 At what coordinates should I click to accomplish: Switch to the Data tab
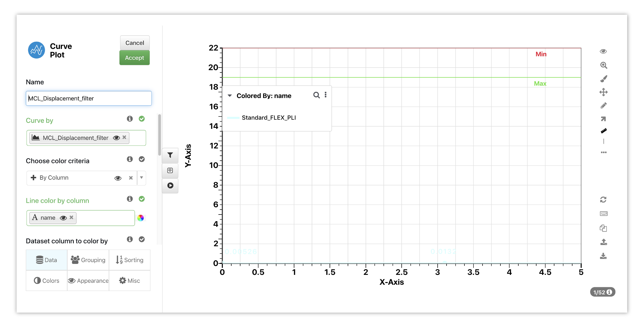[x=47, y=260]
